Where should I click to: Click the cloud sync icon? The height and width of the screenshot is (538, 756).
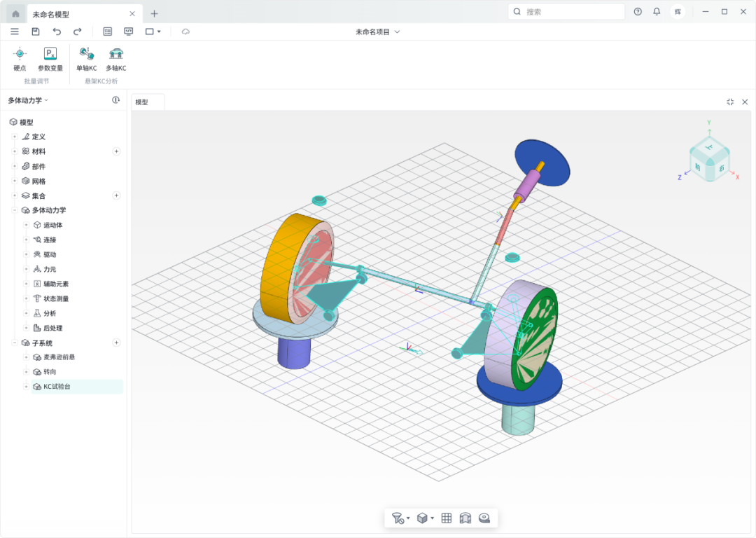(185, 32)
